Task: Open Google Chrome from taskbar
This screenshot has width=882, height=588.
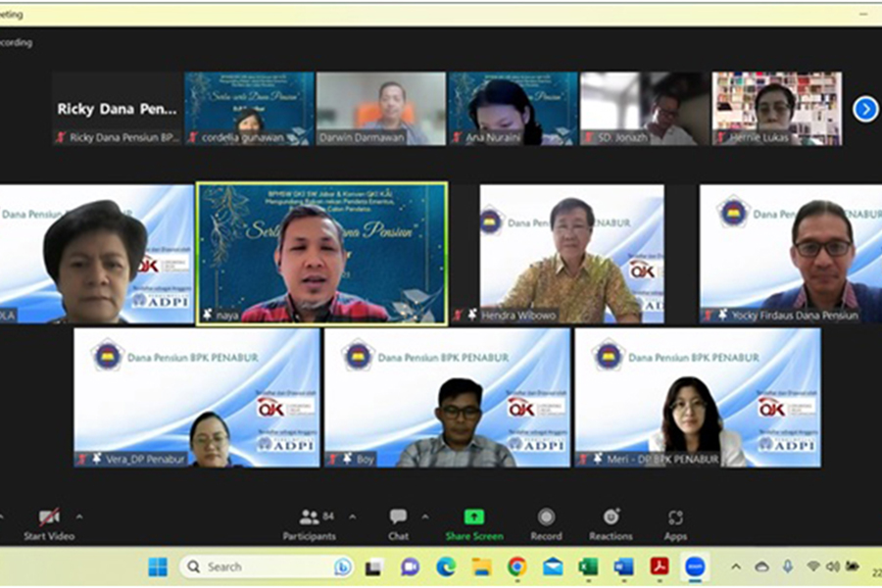Action: pyautogui.click(x=516, y=566)
